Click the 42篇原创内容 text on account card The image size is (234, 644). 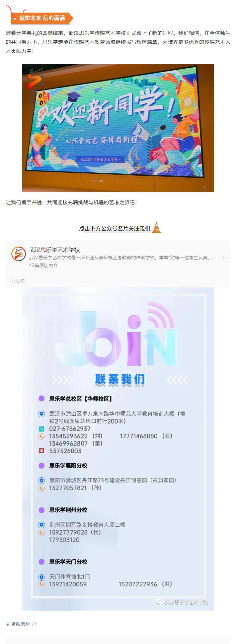[x=43, y=265]
